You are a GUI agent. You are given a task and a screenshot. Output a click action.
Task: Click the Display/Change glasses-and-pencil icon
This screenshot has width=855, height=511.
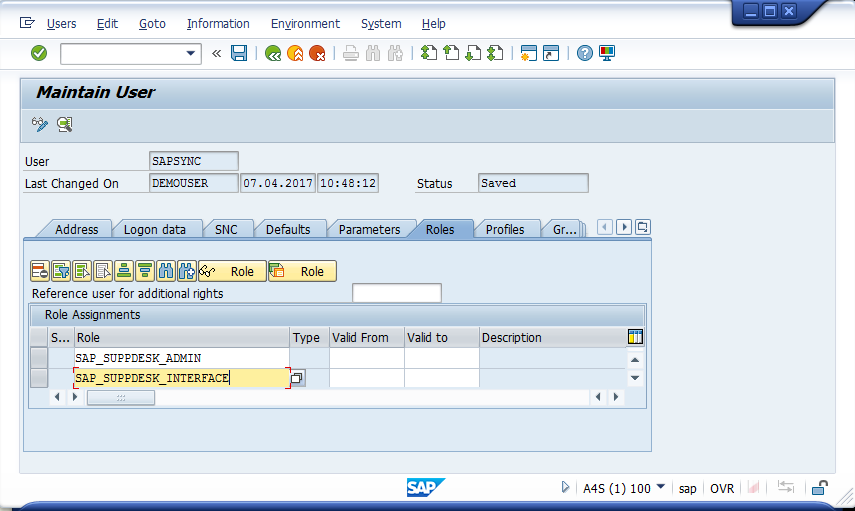[40, 124]
